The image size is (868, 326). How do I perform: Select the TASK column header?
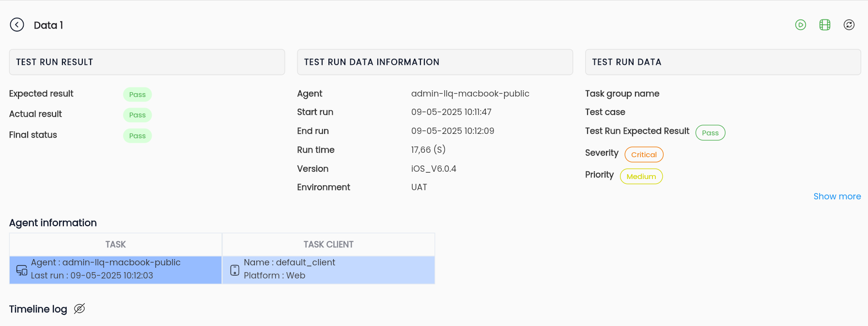116,244
